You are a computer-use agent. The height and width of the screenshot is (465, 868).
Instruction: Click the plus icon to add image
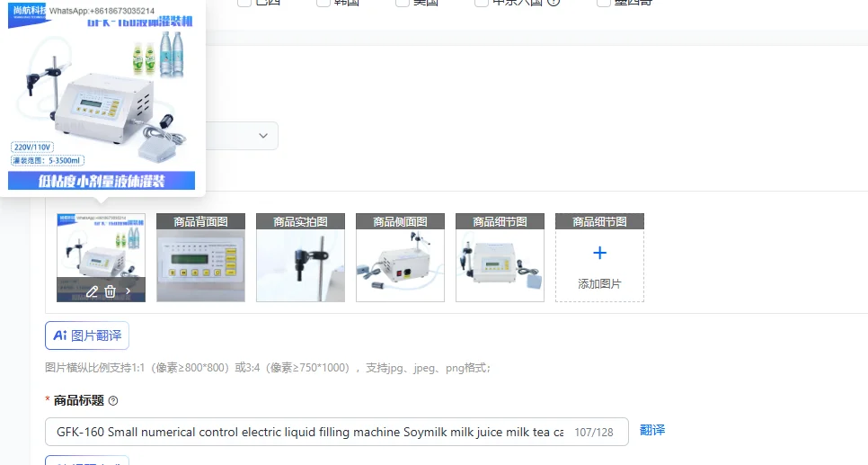click(599, 253)
